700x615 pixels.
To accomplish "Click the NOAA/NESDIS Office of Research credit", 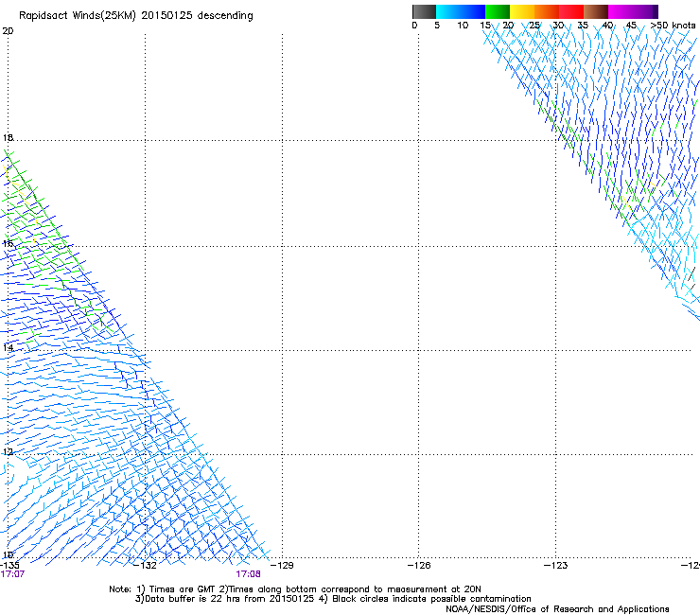I will coord(557,609).
